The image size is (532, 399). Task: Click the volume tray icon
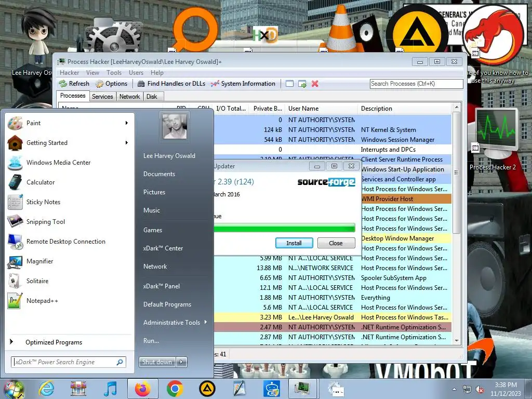(480, 390)
